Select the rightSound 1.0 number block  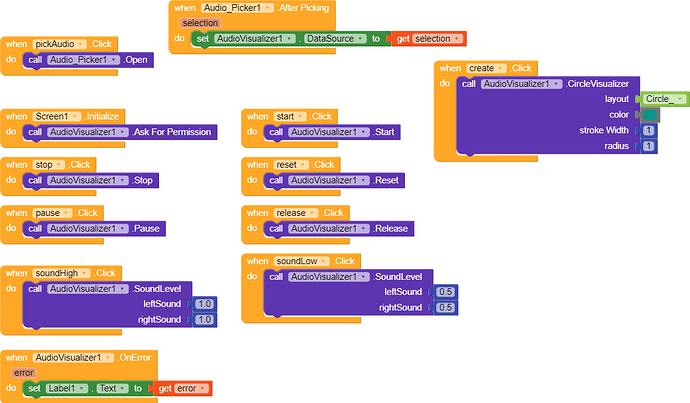coord(204,320)
